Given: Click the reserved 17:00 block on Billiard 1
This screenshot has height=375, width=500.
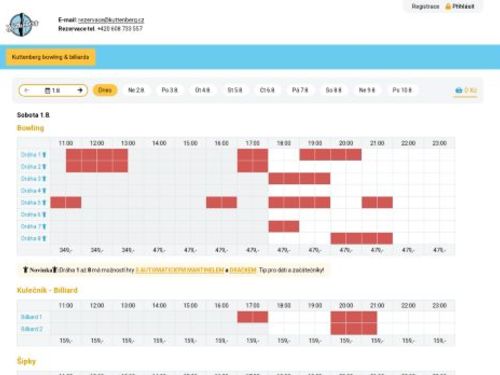Looking at the screenshot, I should click(x=253, y=317).
